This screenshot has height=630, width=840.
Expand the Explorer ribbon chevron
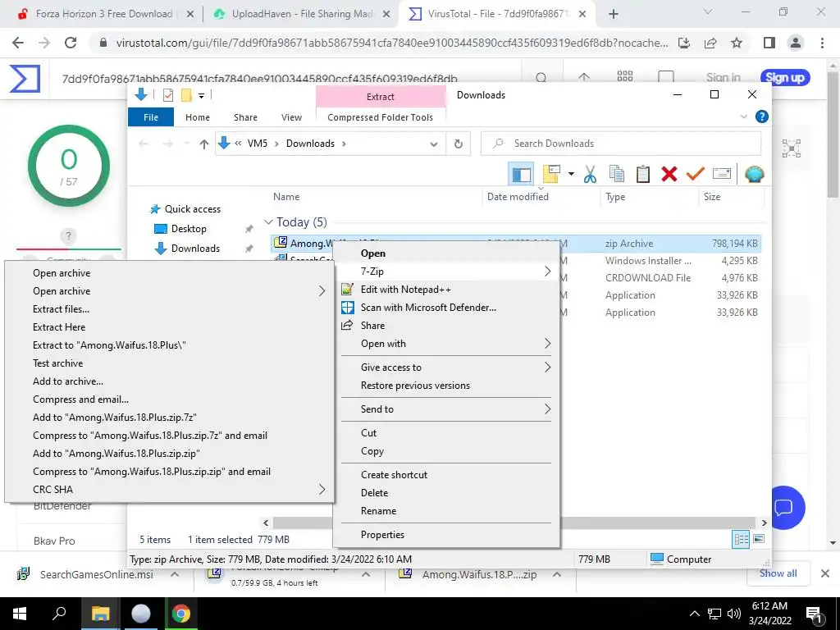click(x=743, y=116)
